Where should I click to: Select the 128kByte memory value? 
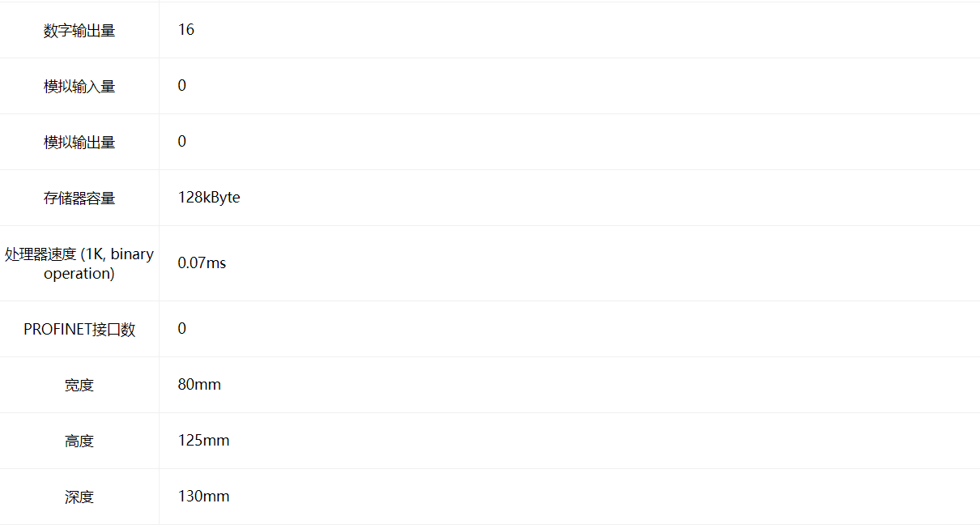pos(209,198)
